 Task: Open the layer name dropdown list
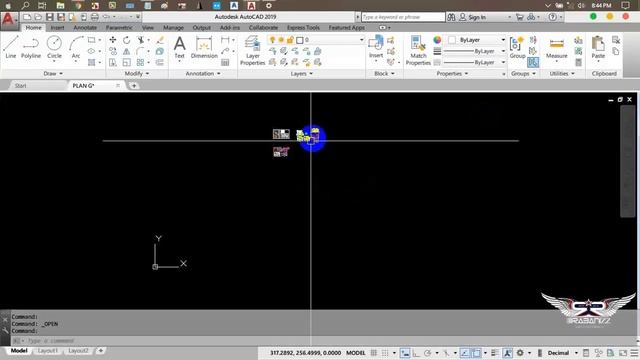pos(361,40)
